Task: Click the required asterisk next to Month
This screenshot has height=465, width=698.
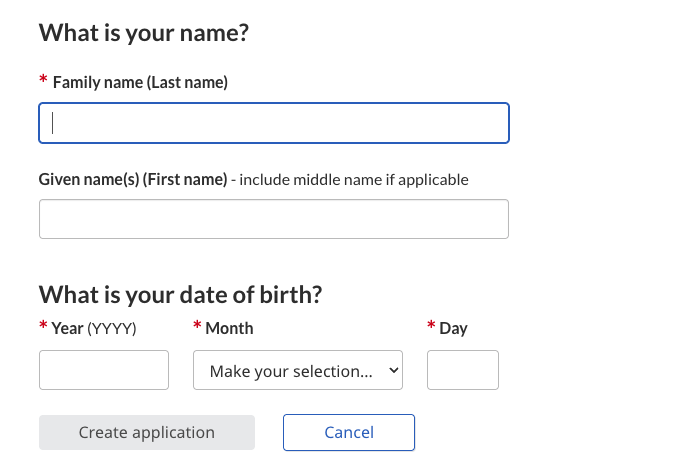Action: (197, 327)
